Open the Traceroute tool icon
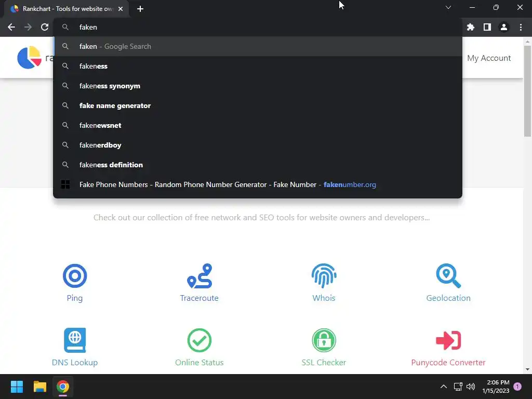The width and height of the screenshot is (532, 399). (x=199, y=276)
